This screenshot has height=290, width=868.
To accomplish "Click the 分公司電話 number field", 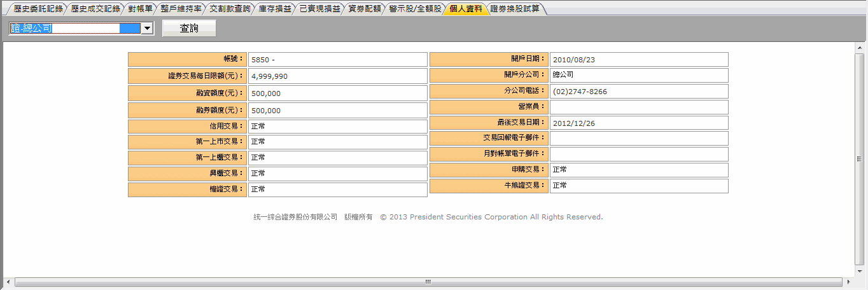I will 638,92.
